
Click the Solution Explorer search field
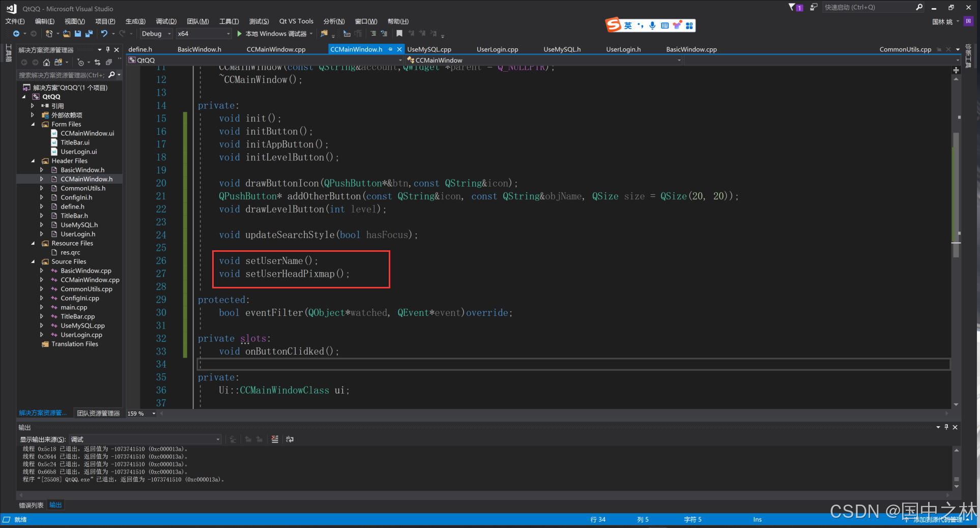pyautogui.click(x=62, y=75)
